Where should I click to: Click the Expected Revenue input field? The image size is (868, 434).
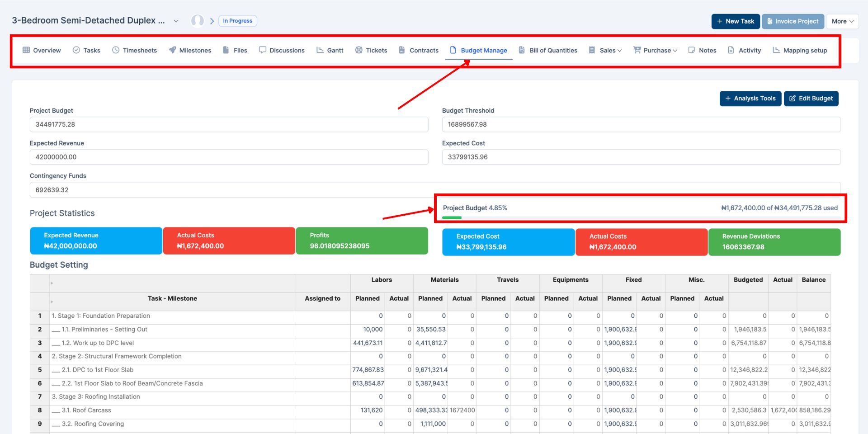pos(229,157)
